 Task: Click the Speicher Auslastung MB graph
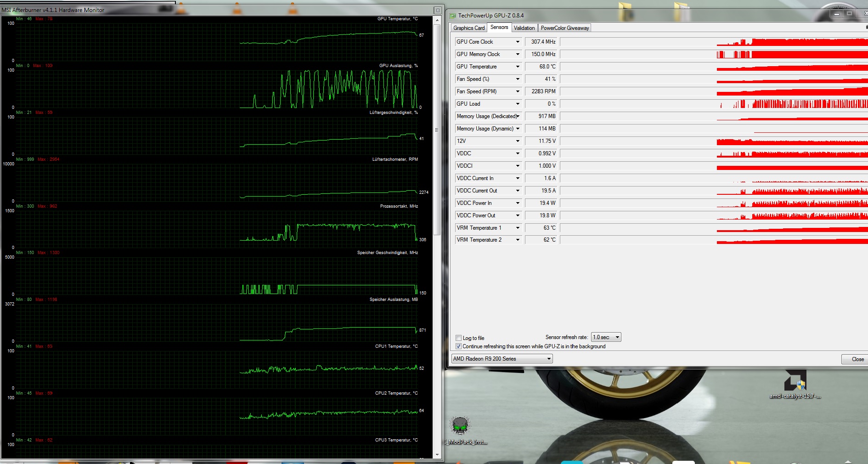217,323
